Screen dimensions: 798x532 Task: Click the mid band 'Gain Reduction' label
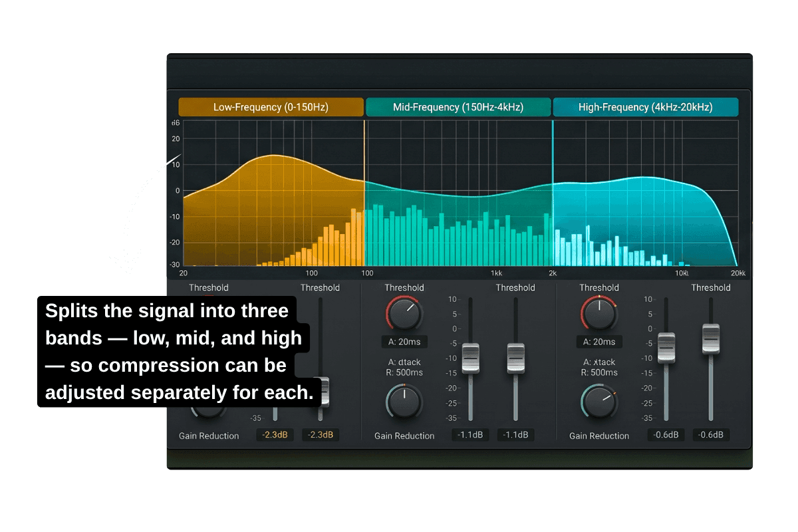coord(404,436)
